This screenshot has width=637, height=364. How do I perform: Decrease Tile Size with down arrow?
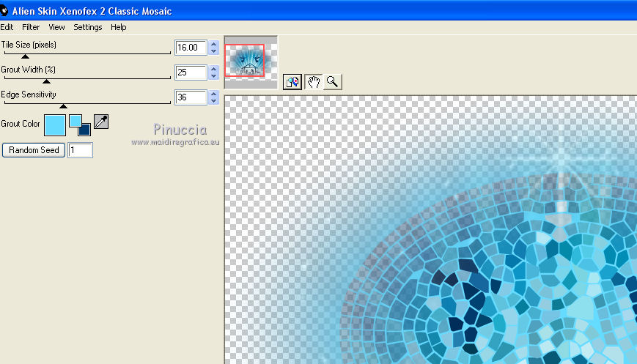(214, 51)
